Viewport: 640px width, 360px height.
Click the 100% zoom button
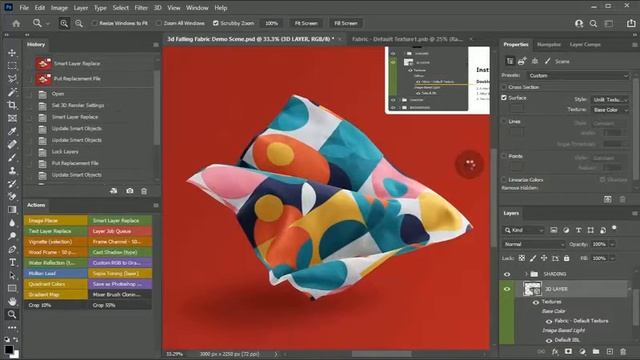pyautogui.click(x=271, y=23)
